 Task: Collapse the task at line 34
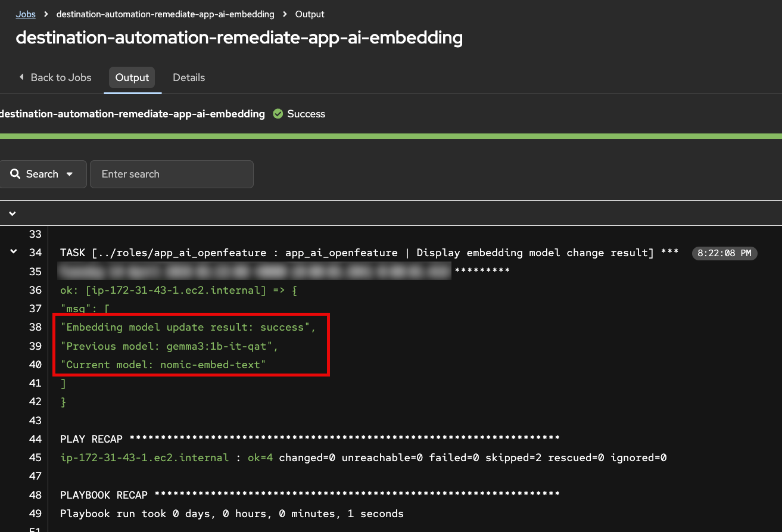[x=13, y=252]
